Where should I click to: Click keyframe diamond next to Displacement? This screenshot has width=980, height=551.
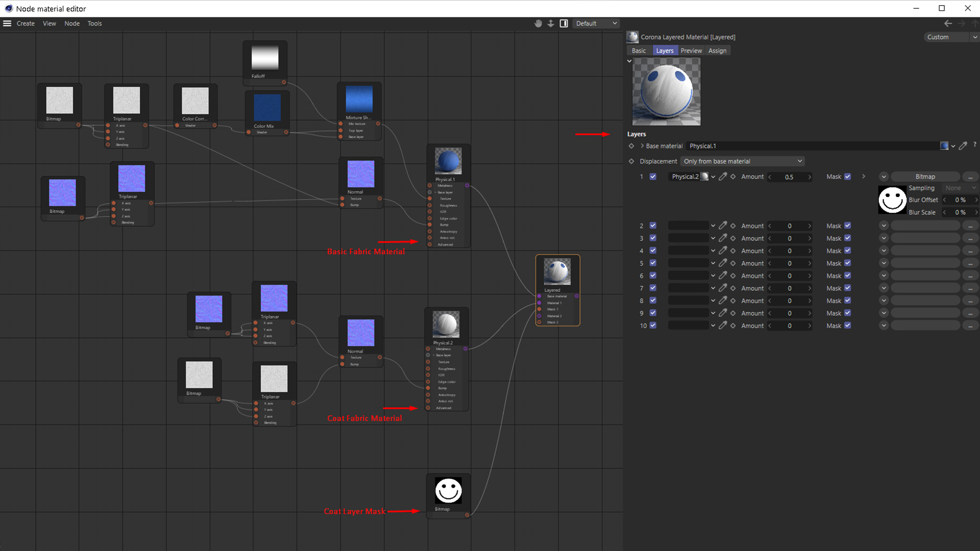(x=631, y=161)
